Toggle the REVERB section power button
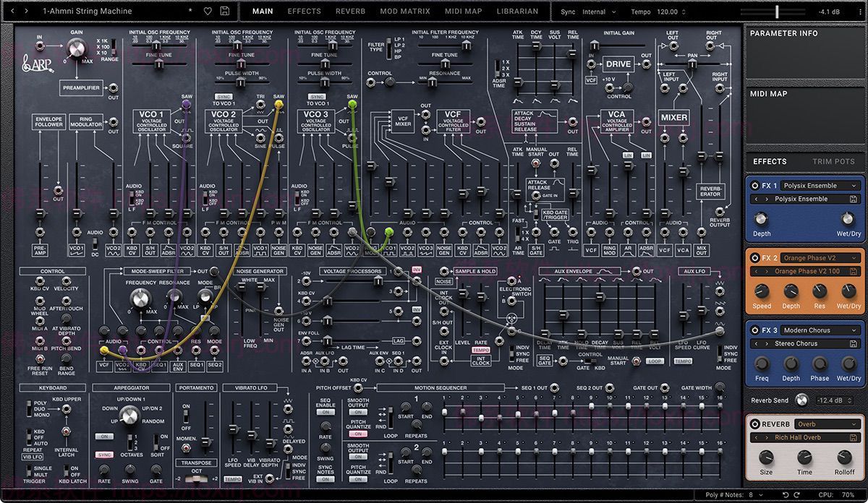 (755, 424)
